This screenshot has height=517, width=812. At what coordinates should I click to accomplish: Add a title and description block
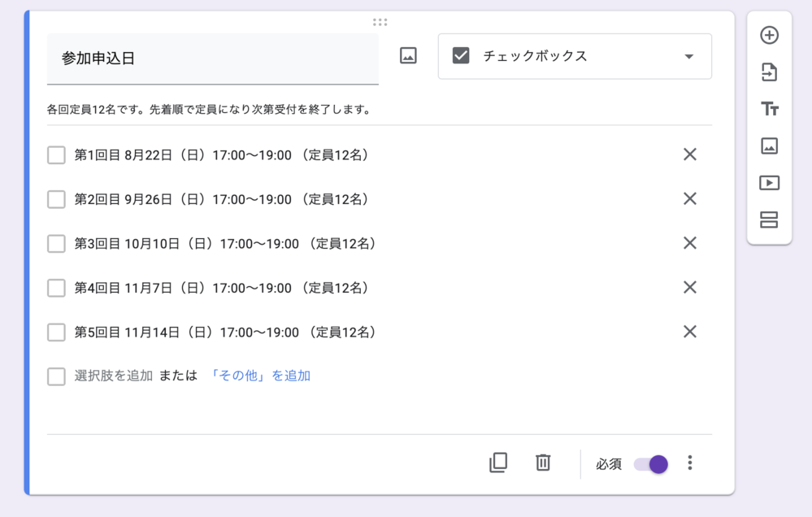click(x=769, y=109)
